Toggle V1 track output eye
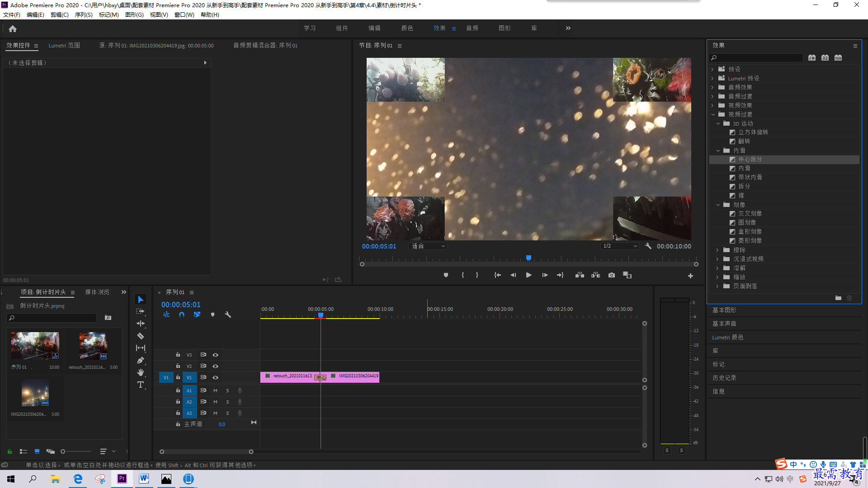 pyautogui.click(x=215, y=378)
